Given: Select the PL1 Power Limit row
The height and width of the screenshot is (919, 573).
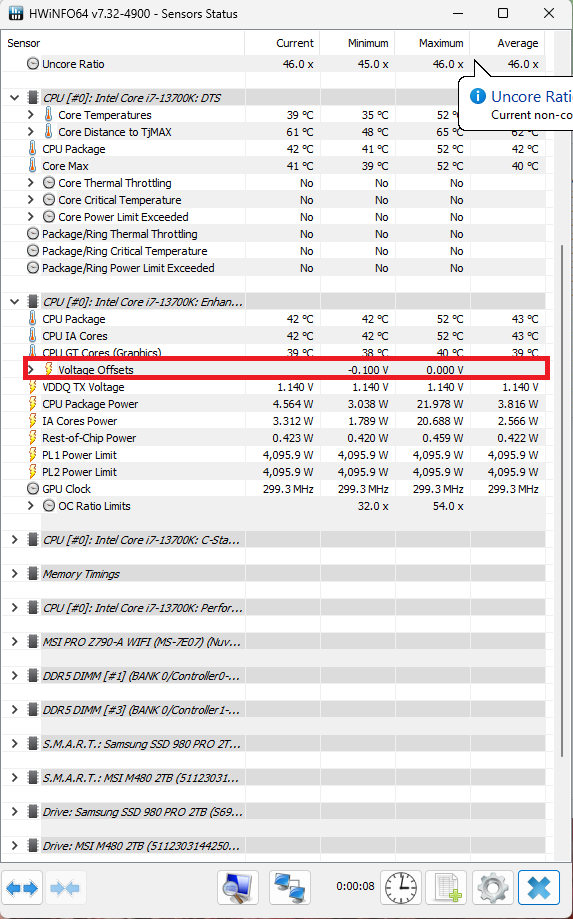Looking at the screenshot, I should tap(273, 455).
